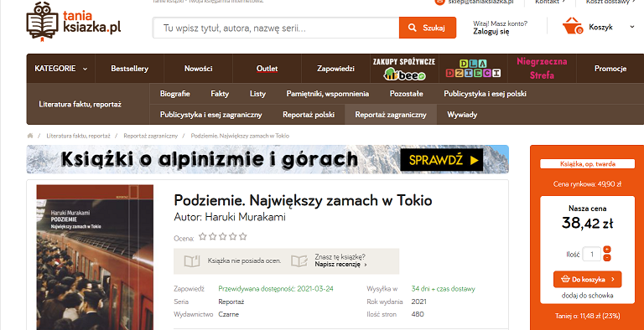644x330 pixels.
Task: Open Promocje menu item
Action: point(610,69)
